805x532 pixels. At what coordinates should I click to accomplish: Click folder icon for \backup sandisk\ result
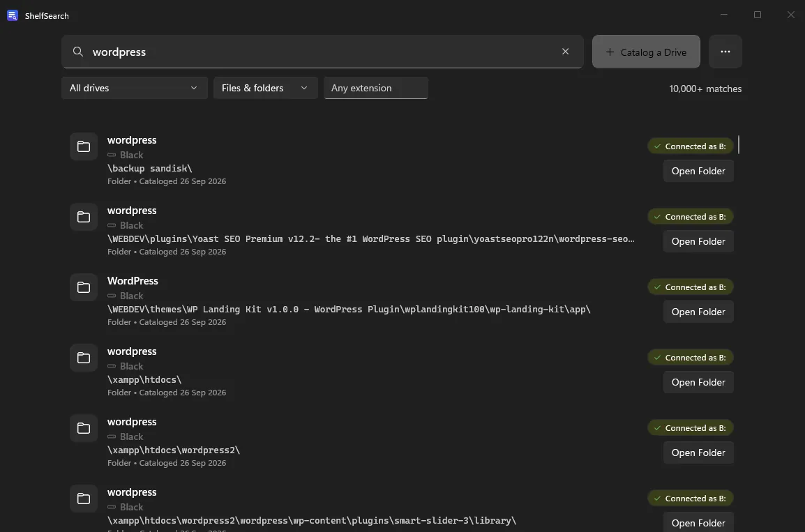pos(84,146)
